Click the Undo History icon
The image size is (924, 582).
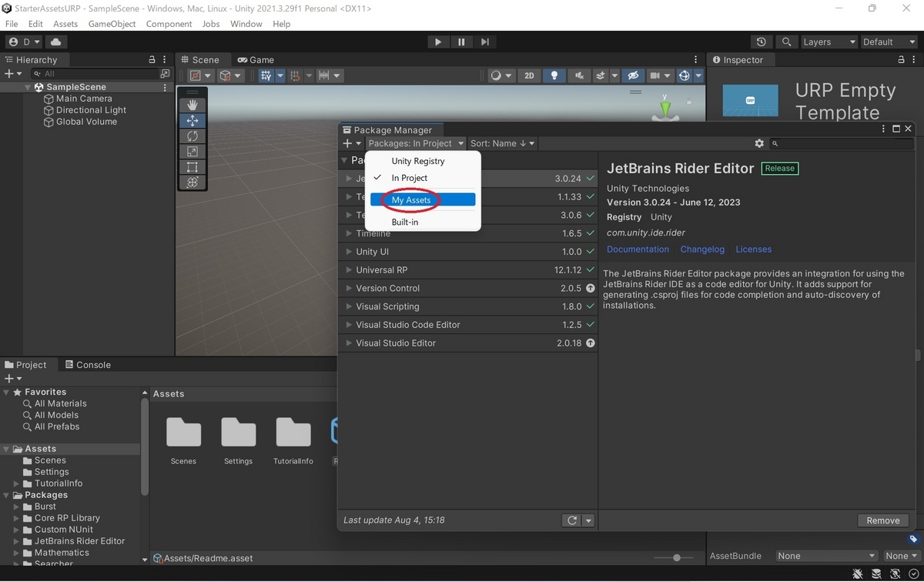point(762,42)
